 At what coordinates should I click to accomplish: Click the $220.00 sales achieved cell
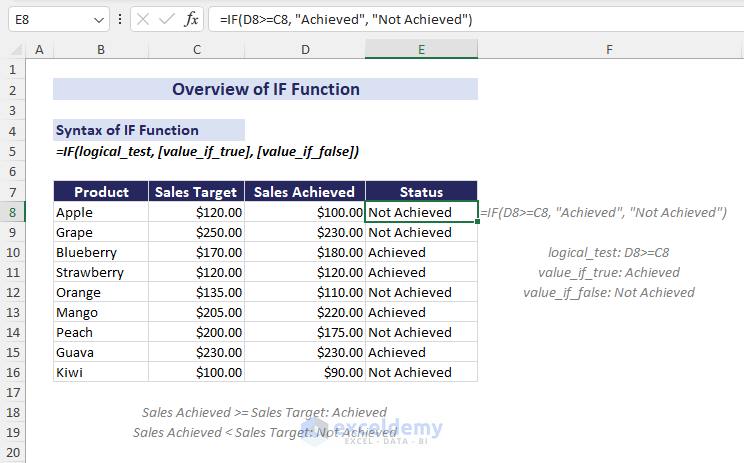pos(305,312)
